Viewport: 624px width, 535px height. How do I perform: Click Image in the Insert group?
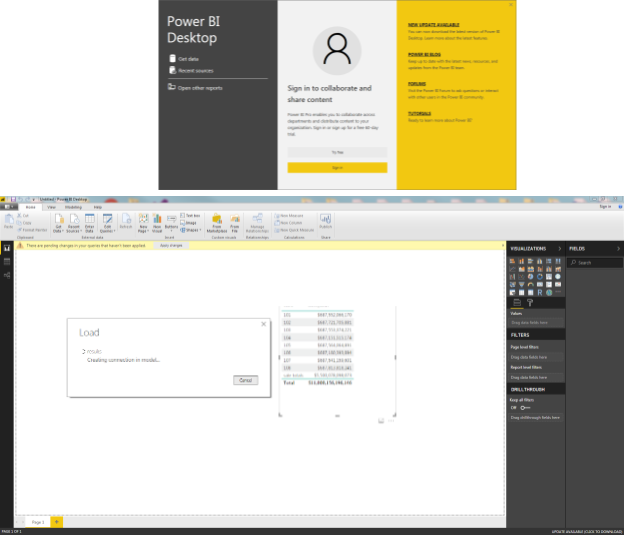pos(188,223)
